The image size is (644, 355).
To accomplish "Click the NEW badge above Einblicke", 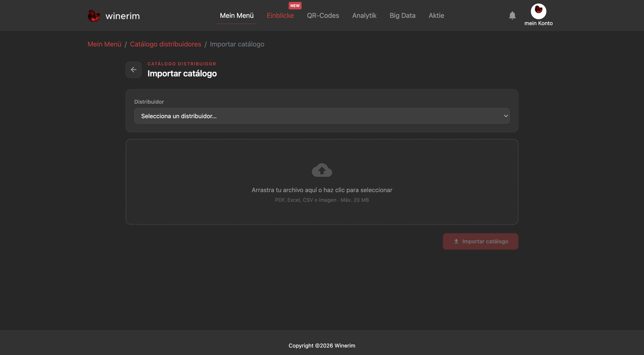I will (x=295, y=6).
